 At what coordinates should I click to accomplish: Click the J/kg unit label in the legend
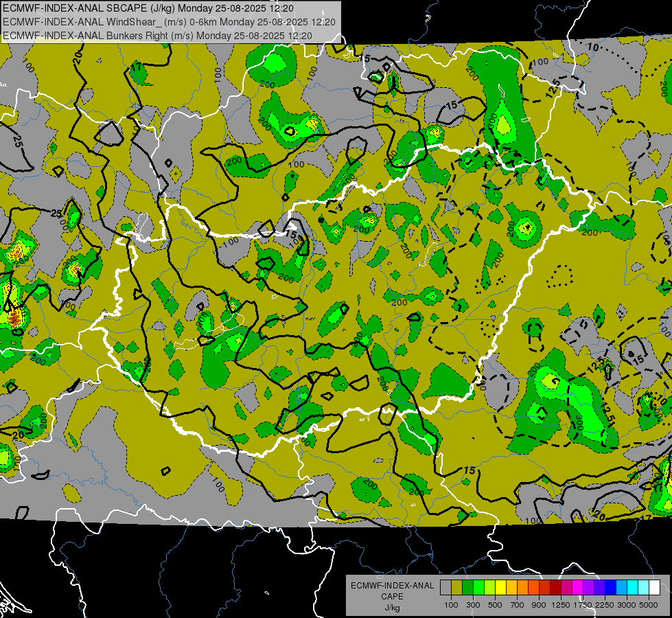pyautogui.click(x=392, y=608)
